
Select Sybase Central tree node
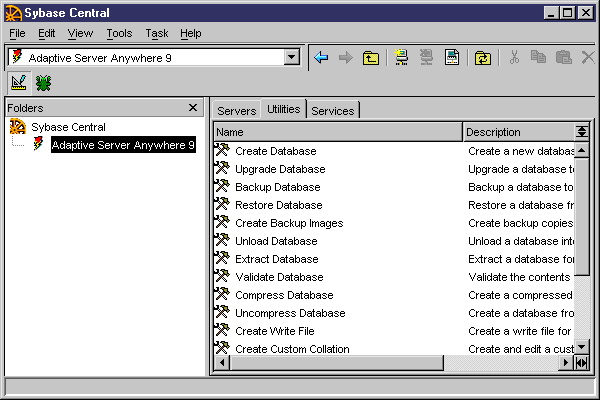[68, 127]
